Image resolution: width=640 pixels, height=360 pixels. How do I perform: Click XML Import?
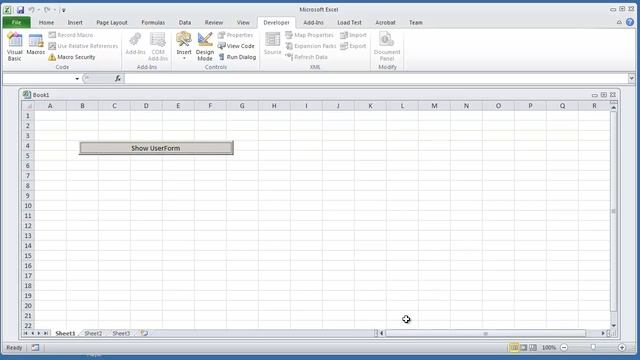(353, 35)
